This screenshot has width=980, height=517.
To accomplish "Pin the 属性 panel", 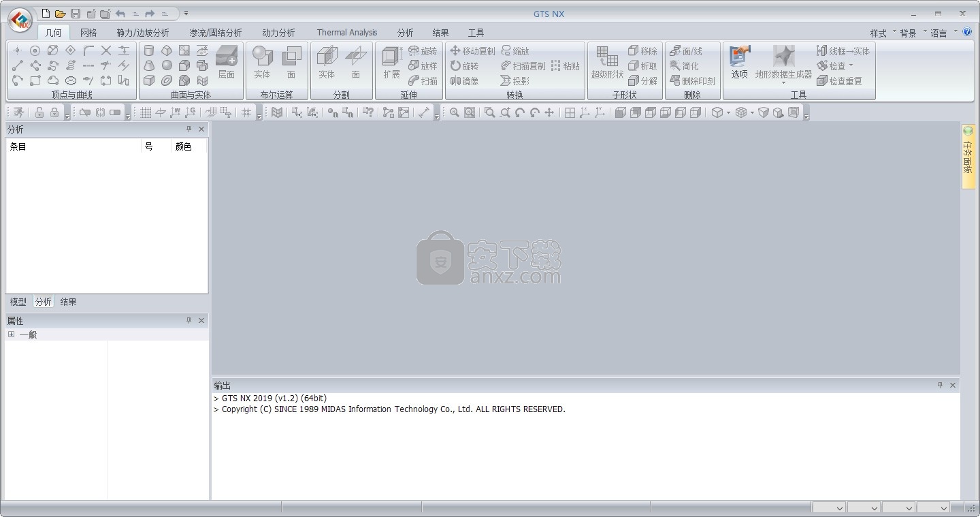I will click(x=189, y=320).
